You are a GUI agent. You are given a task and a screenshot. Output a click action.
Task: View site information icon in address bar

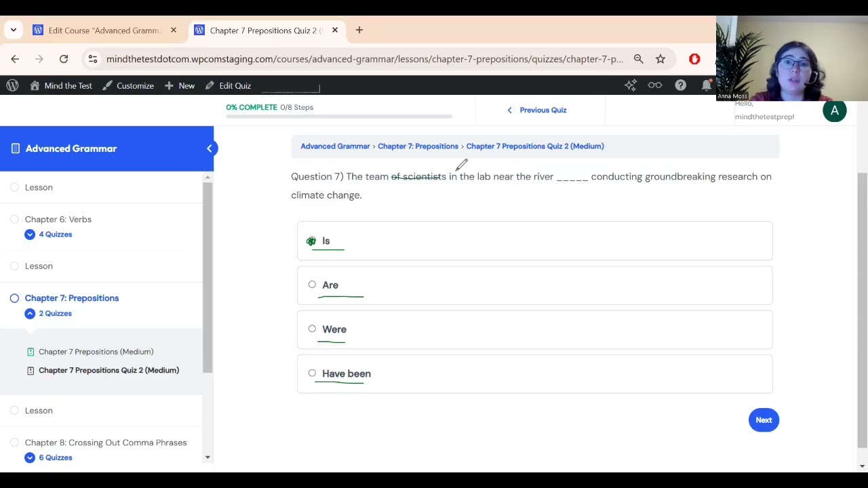[93, 59]
